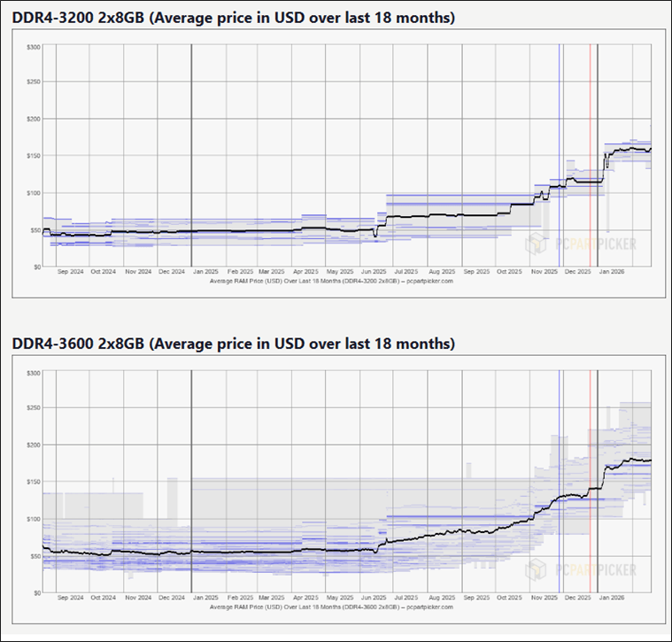The height and width of the screenshot is (642, 672).
Task: Click Oct 2025 label on DDR4-3200 chart
Action: point(509,272)
